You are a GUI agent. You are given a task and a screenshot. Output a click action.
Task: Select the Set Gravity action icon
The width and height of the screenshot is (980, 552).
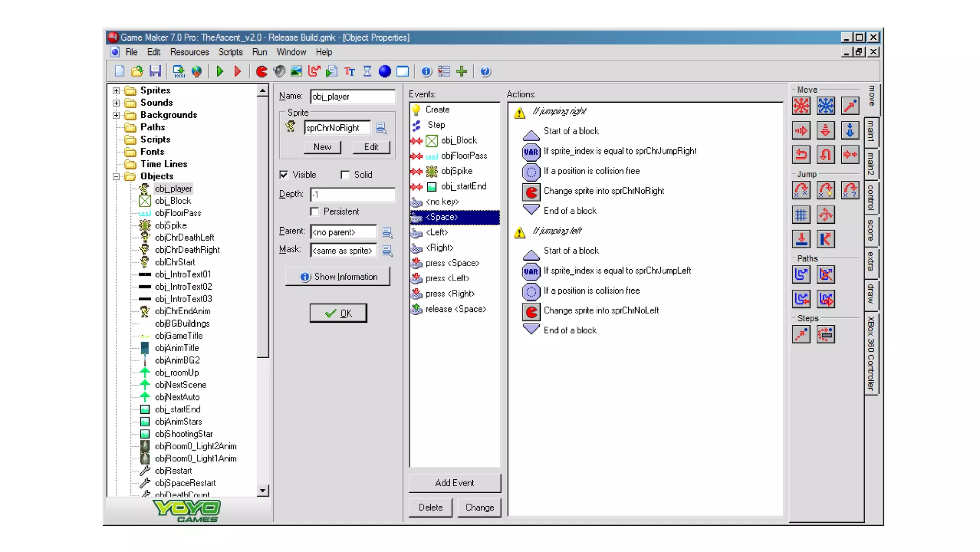[x=850, y=130]
